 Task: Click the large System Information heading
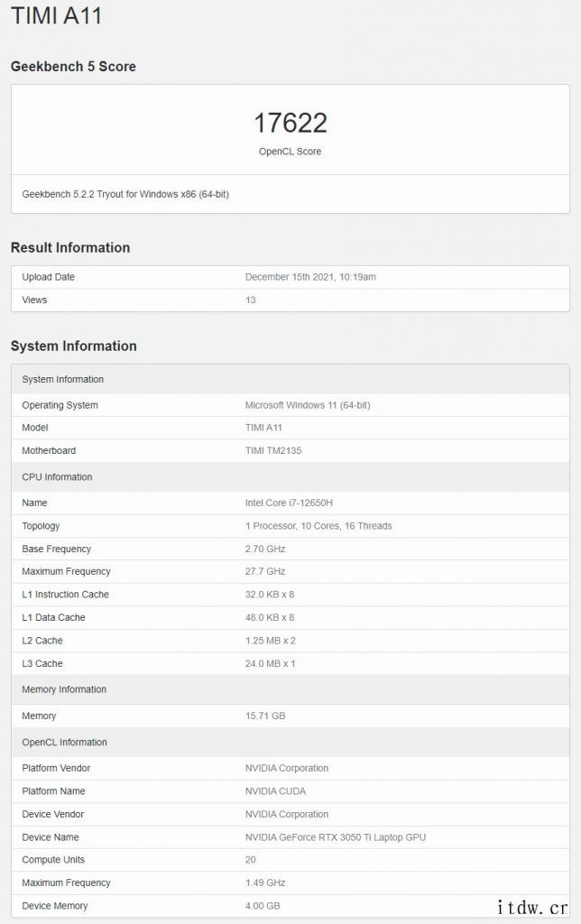tap(74, 346)
